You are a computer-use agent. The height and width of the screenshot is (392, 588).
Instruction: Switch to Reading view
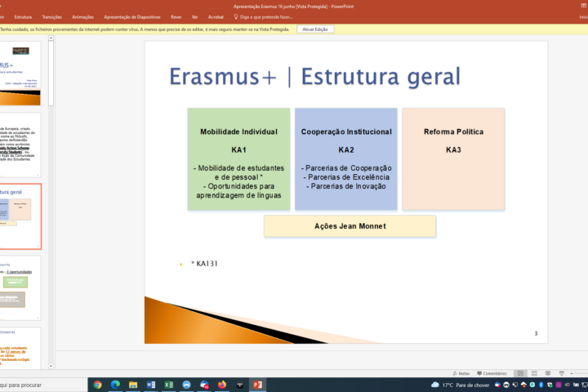pyautogui.click(x=548, y=373)
